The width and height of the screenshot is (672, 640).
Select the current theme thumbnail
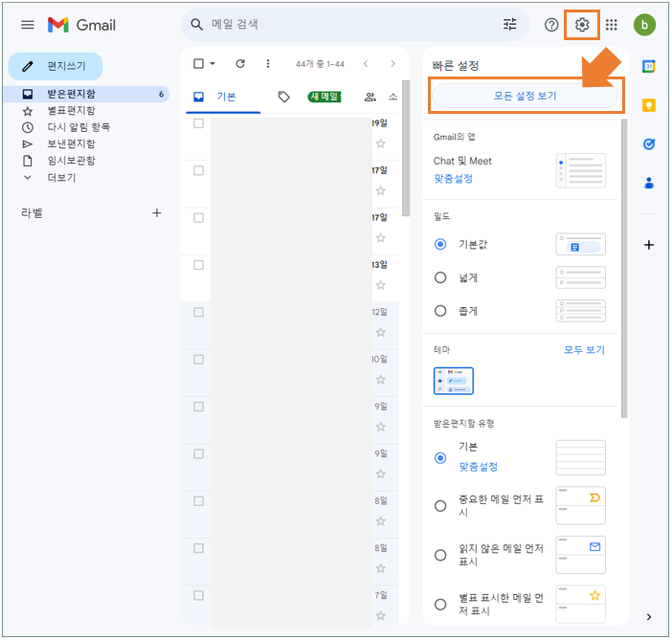(454, 381)
